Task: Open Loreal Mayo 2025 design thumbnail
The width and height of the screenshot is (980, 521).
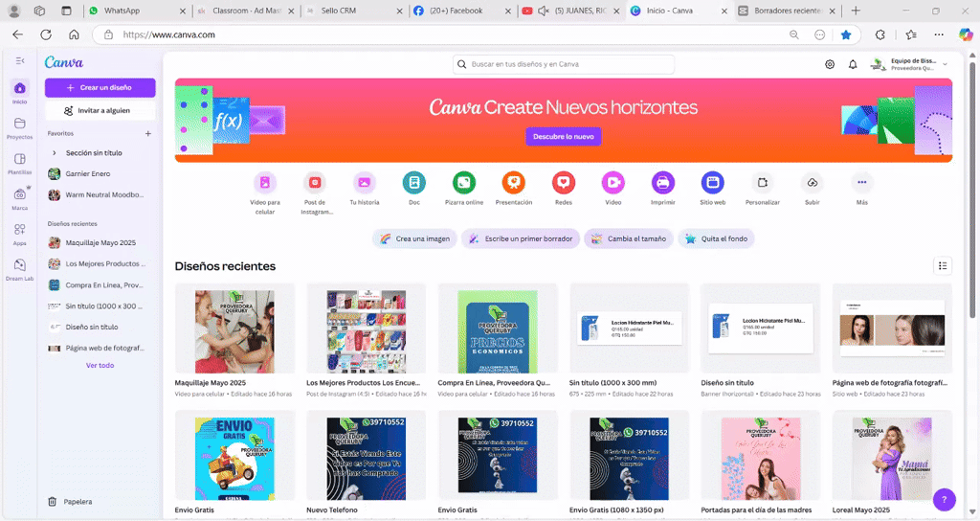Action: (892, 456)
